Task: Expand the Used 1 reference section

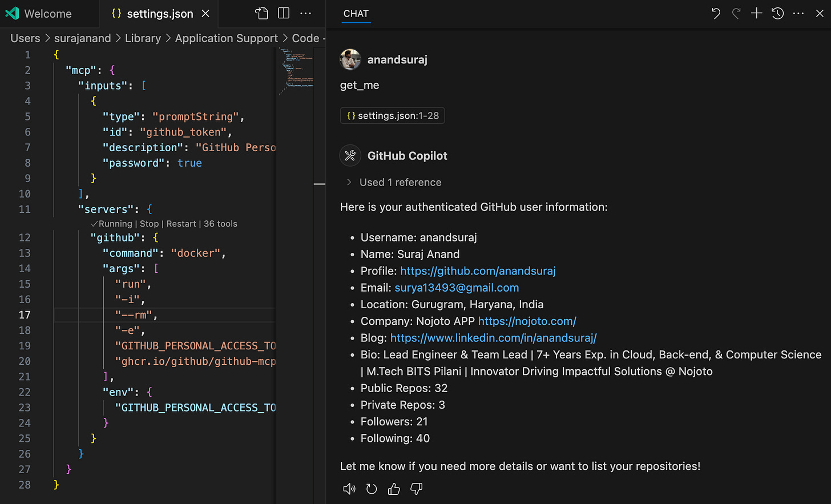Action: coord(394,182)
